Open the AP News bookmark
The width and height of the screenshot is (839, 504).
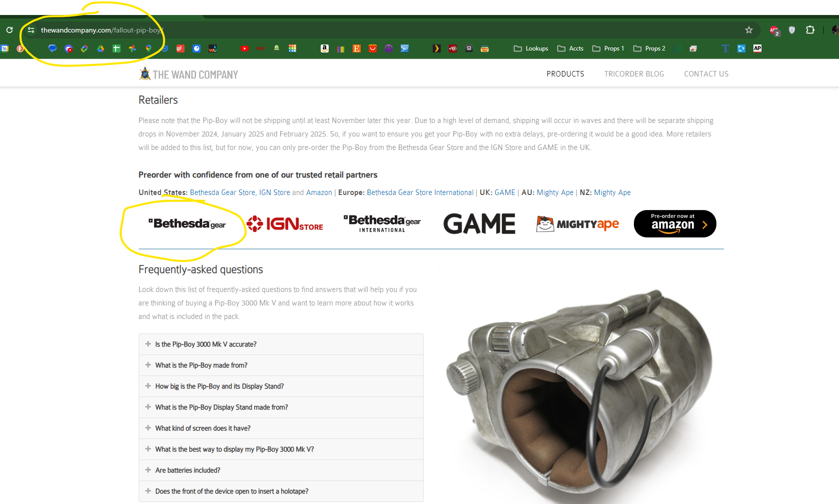(757, 48)
